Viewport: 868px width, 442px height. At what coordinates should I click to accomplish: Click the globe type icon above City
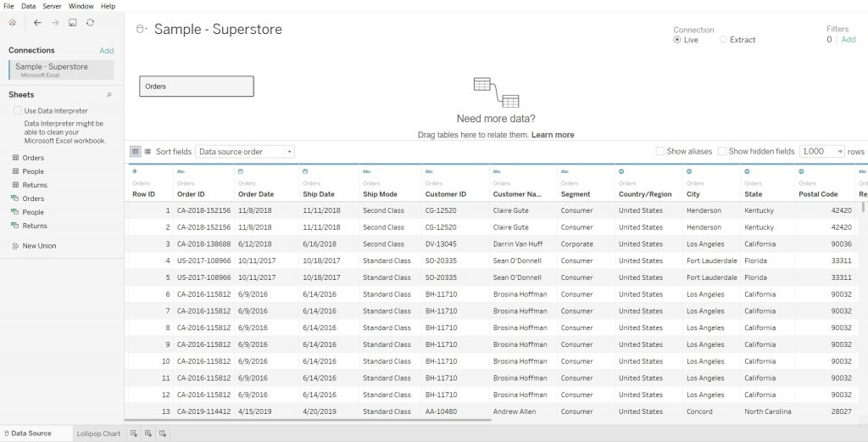[690, 171]
